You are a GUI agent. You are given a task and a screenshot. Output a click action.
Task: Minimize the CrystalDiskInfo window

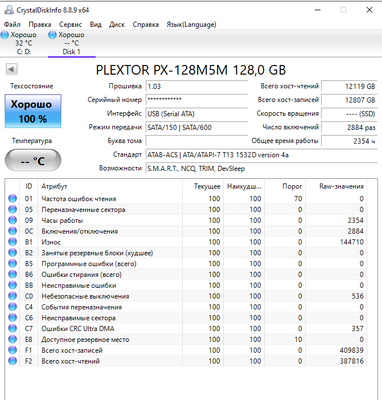pyautogui.click(x=318, y=10)
